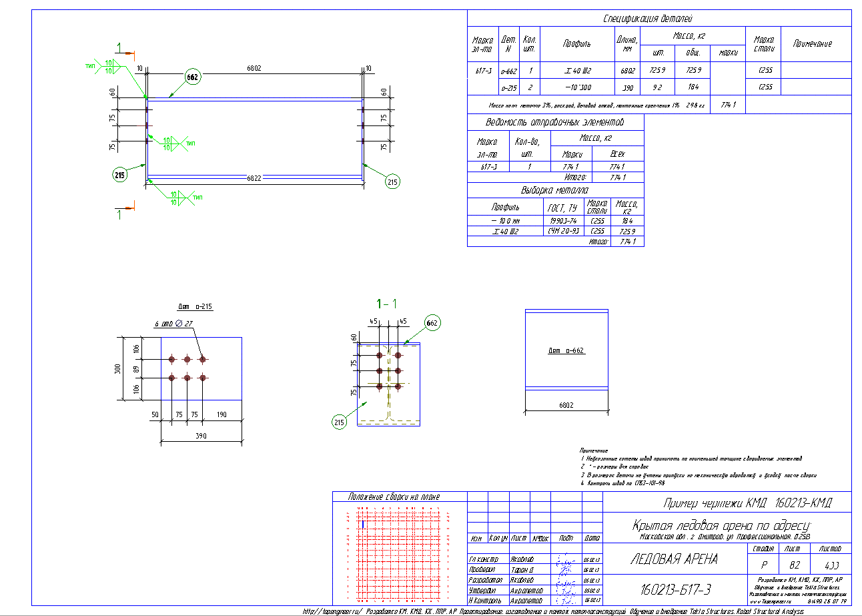Select the 6822 dimension text on the beam

tap(254, 178)
